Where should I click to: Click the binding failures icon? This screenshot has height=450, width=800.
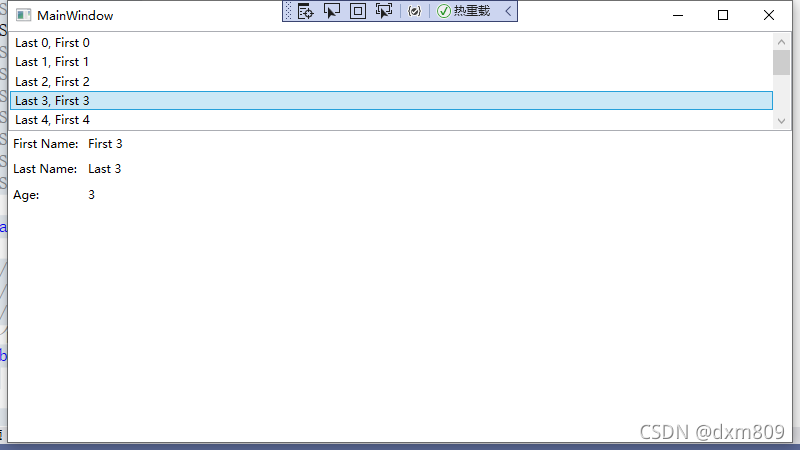(414, 11)
